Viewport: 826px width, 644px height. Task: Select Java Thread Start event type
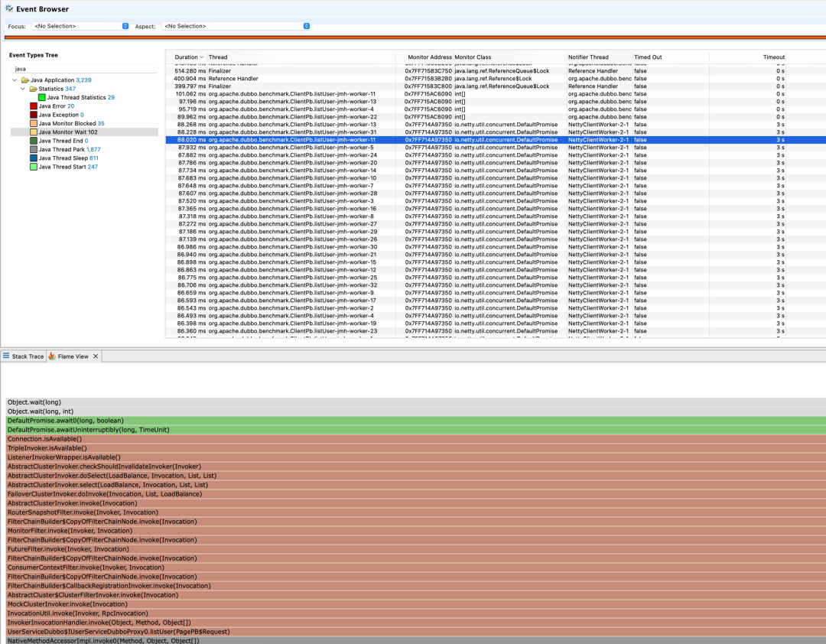[x=68, y=167]
